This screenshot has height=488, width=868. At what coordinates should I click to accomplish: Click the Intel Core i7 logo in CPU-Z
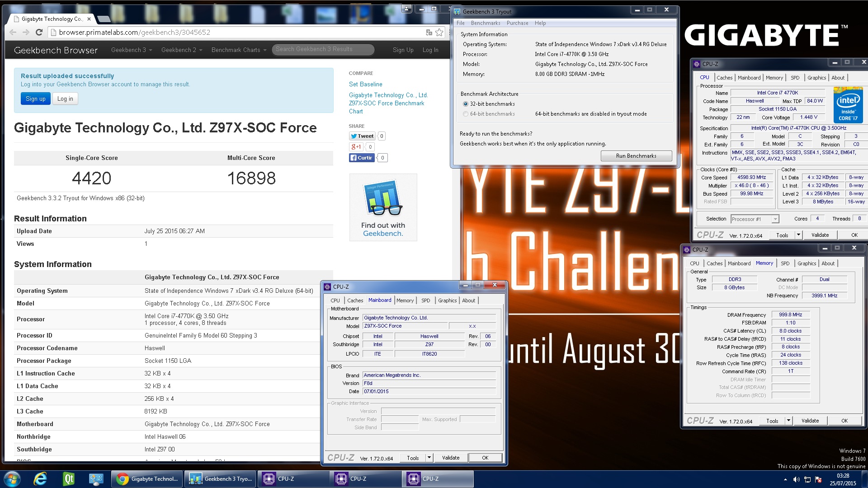(x=848, y=105)
